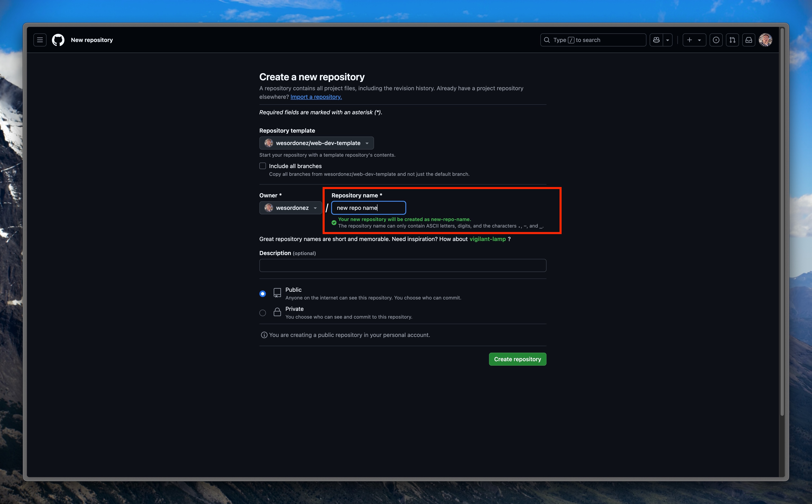
Task: Open the notifications inbox icon
Action: [749, 40]
